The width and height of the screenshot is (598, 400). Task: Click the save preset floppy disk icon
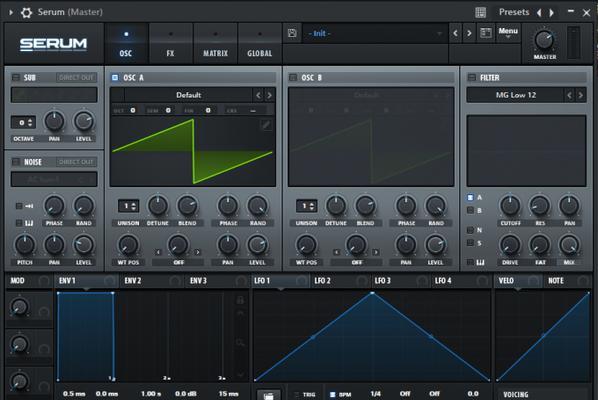pyautogui.click(x=292, y=33)
